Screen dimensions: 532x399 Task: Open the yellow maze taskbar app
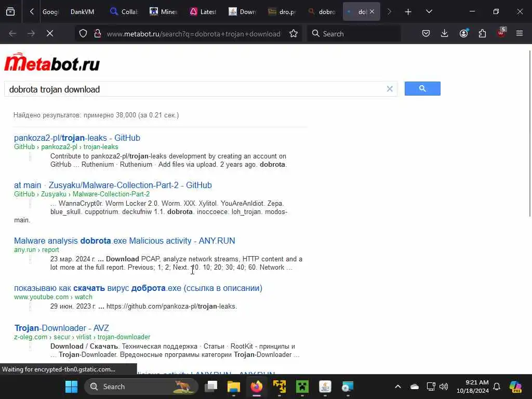[x=280, y=387]
